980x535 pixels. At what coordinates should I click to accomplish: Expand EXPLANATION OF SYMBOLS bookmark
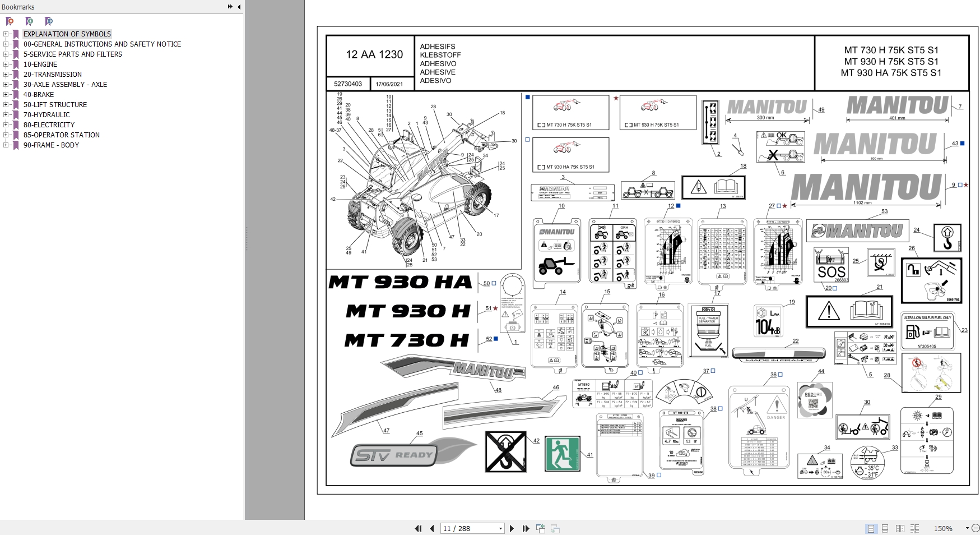[x=6, y=34]
